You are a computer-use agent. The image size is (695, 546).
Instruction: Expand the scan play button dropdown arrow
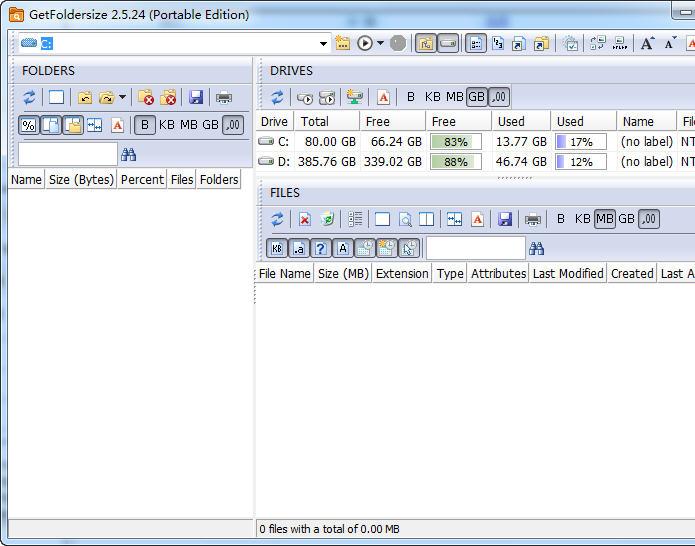(380, 43)
